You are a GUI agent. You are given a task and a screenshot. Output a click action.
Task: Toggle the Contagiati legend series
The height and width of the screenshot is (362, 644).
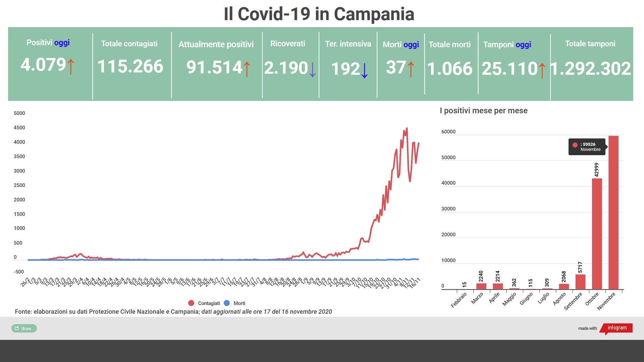tap(204, 303)
